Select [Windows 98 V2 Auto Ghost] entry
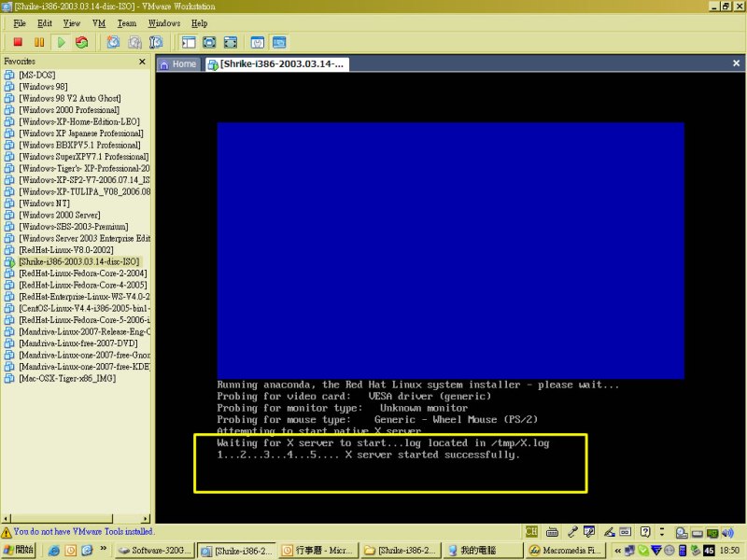 69,98
